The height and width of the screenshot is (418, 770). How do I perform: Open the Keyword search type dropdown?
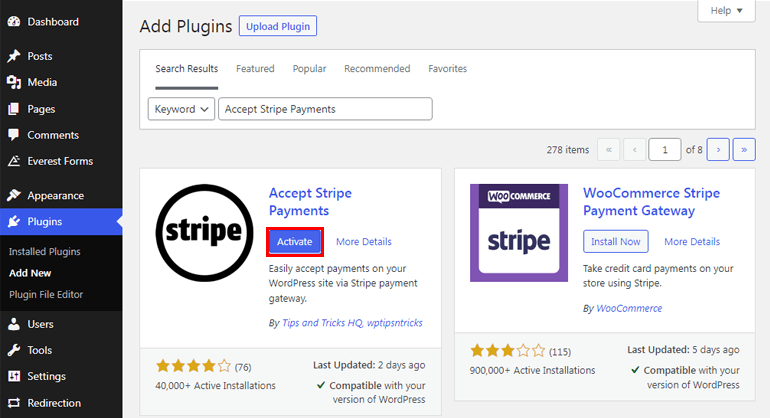[x=181, y=109]
